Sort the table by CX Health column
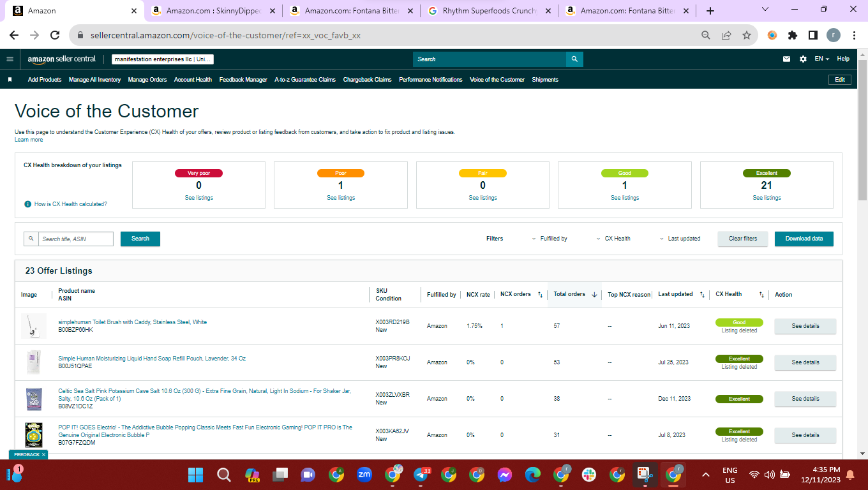This screenshot has width=868, height=490. [x=761, y=295]
